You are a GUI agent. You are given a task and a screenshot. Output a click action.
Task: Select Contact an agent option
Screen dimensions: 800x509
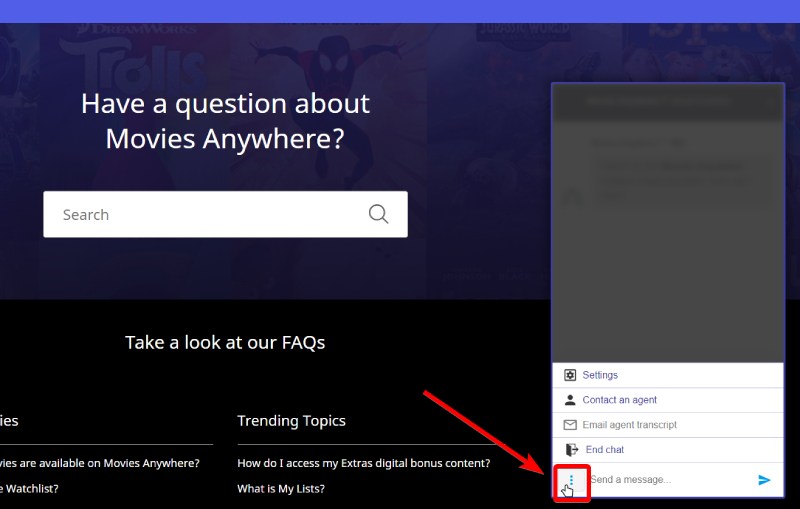(668, 400)
